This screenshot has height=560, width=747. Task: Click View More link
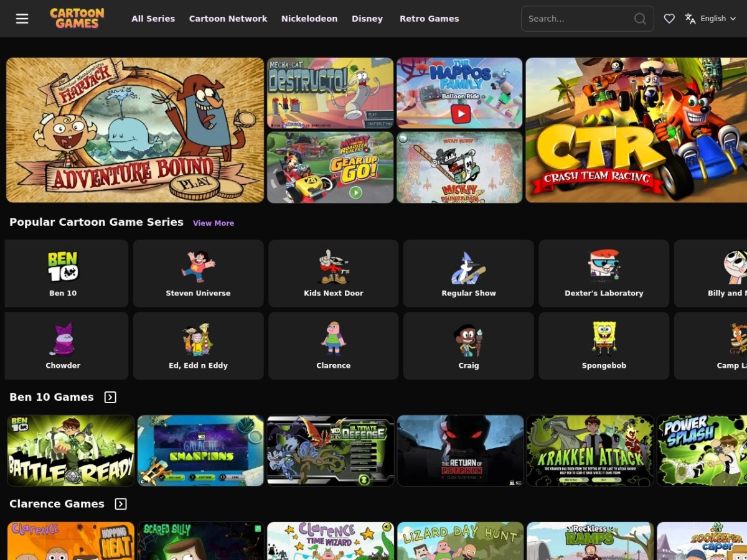click(x=214, y=223)
